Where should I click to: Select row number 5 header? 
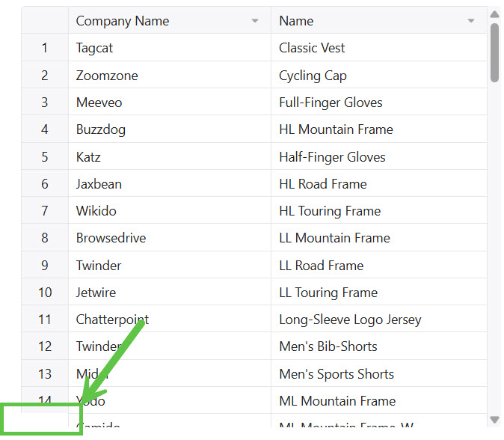(x=45, y=157)
